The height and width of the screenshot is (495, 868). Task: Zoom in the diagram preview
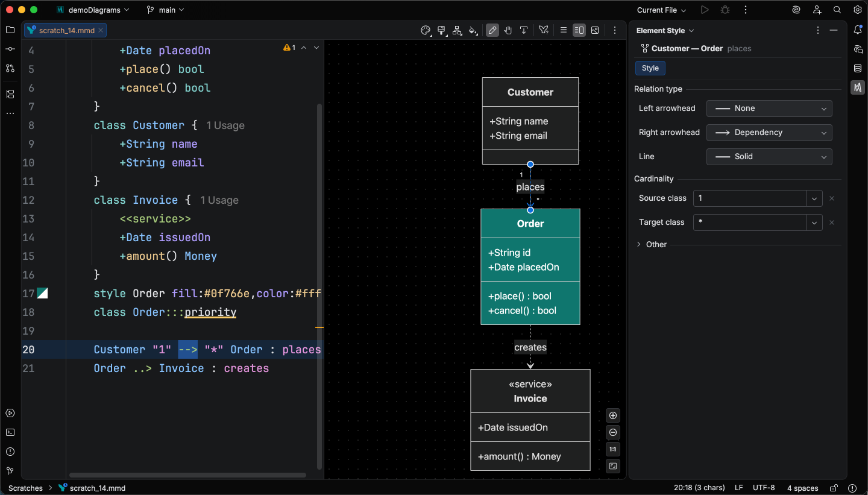613,415
